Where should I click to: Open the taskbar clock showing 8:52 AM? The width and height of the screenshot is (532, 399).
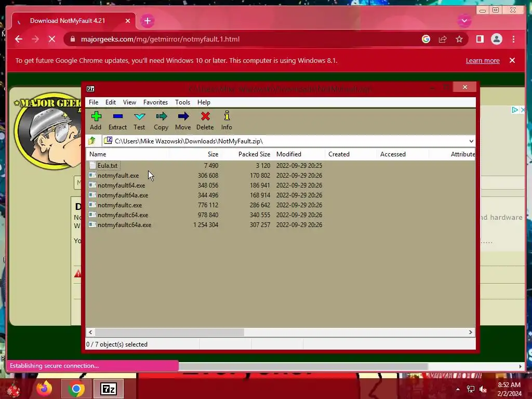coord(509,389)
